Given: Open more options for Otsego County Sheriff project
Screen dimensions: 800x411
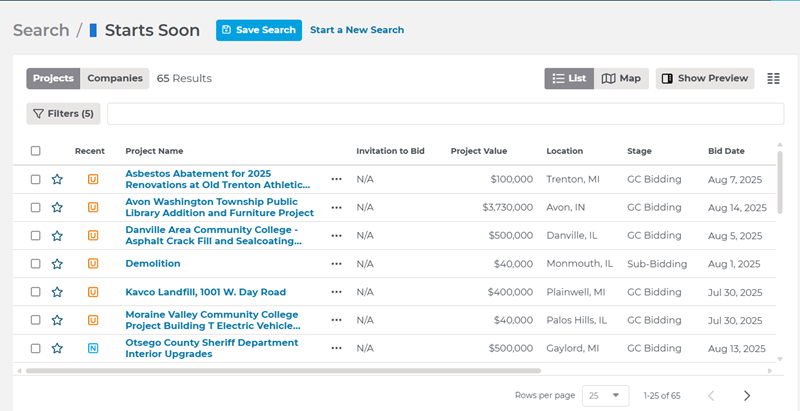Looking at the screenshot, I should [x=336, y=348].
